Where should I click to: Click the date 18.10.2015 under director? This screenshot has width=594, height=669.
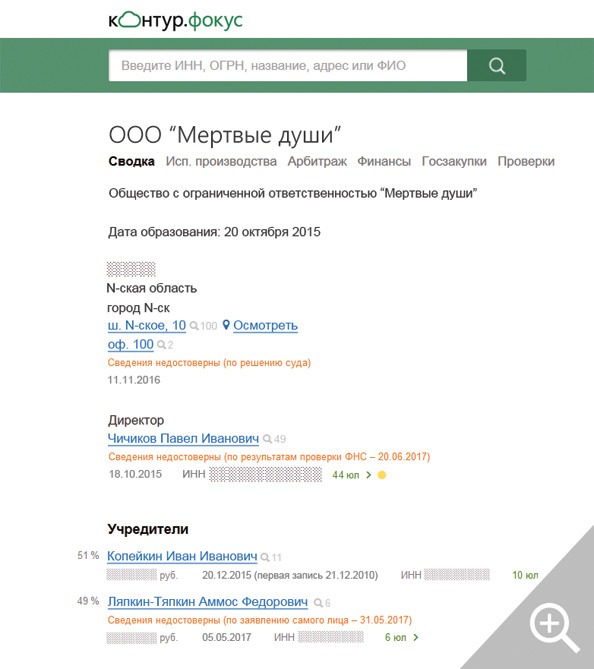tap(135, 474)
